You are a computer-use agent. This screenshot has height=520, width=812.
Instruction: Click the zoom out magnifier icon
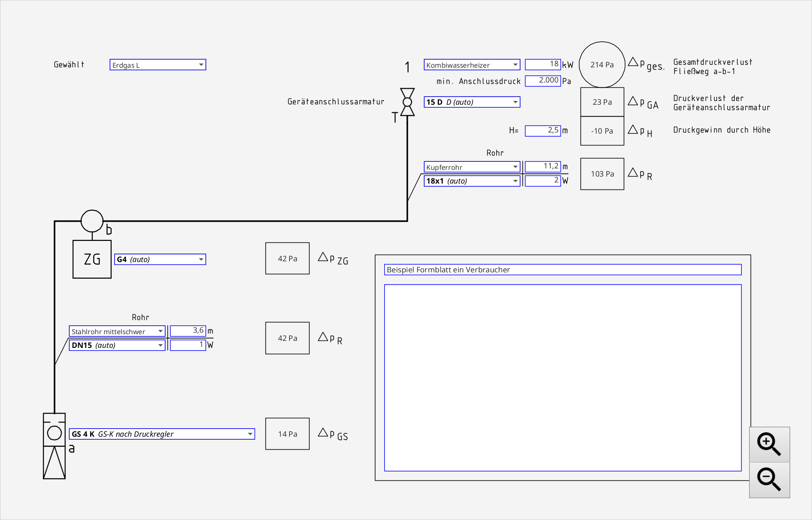769,480
